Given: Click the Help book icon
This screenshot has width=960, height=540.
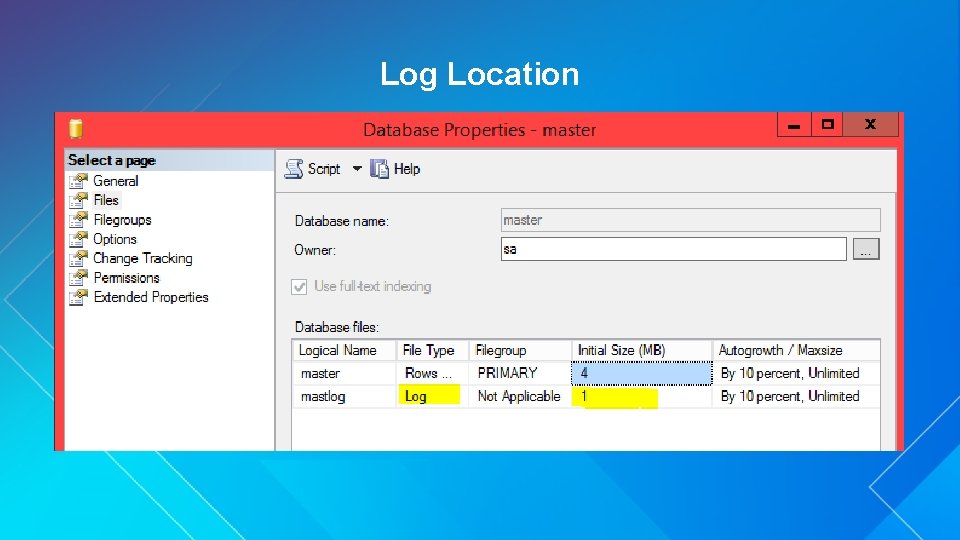Looking at the screenshot, I should pyautogui.click(x=379, y=168).
